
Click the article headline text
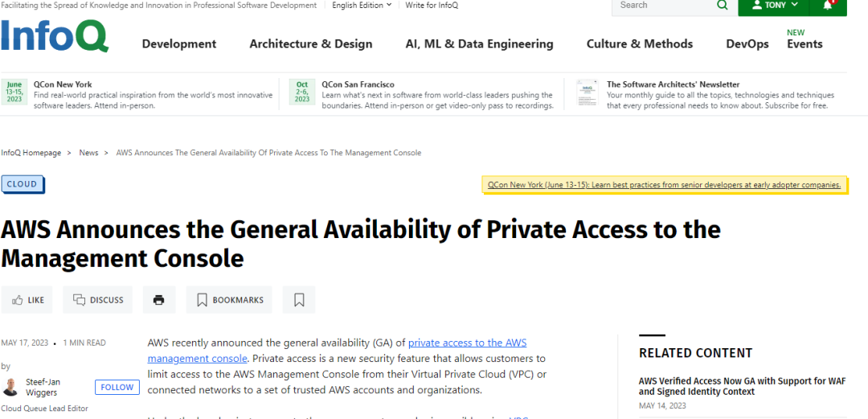click(361, 244)
